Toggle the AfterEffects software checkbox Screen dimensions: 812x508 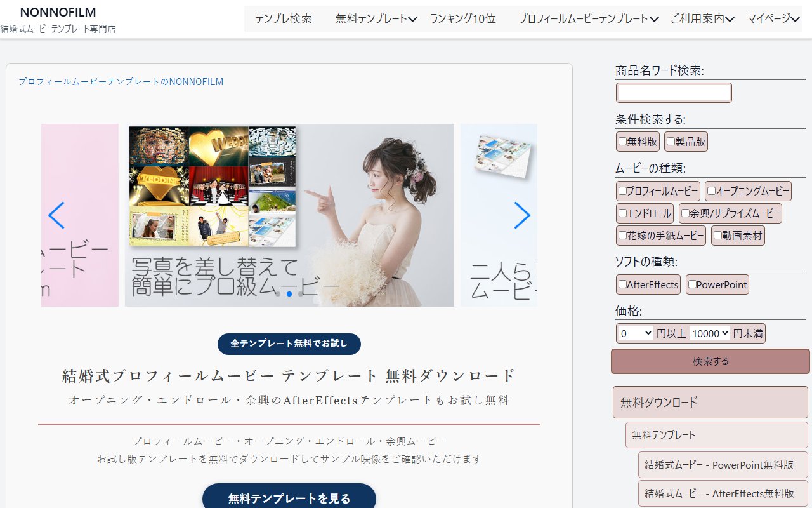coord(623,284)
